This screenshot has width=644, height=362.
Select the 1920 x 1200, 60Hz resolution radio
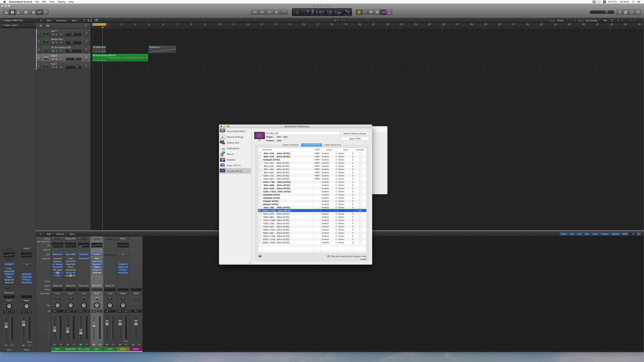pos(260,236)
